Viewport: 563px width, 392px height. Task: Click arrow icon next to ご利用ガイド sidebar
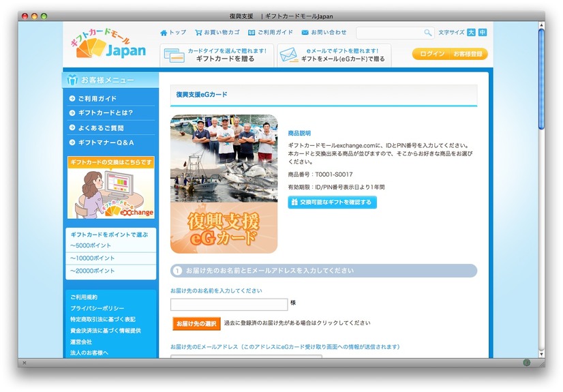[x=72, y=98]
